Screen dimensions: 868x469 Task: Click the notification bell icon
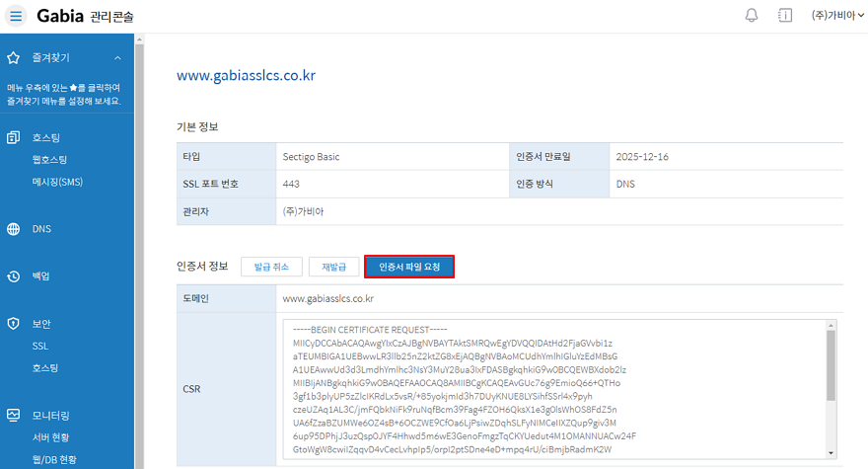click(x=752, y=15)
